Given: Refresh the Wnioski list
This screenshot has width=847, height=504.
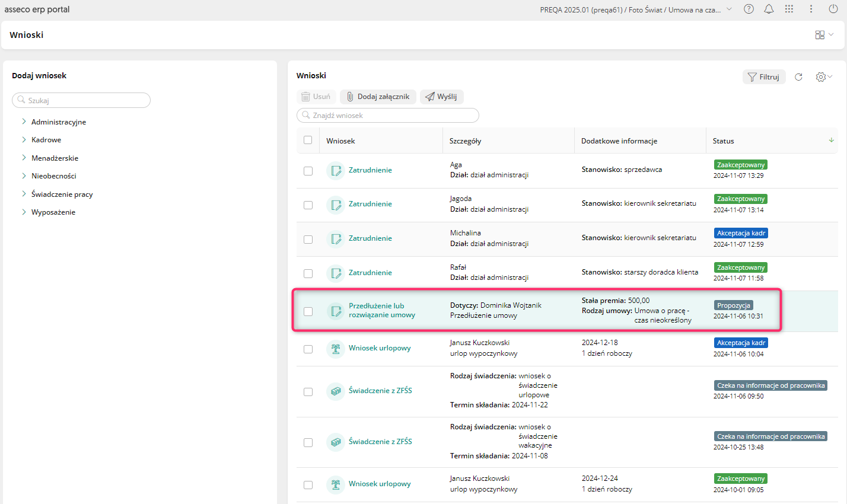Looking at the screenshot, I should 798,77.
